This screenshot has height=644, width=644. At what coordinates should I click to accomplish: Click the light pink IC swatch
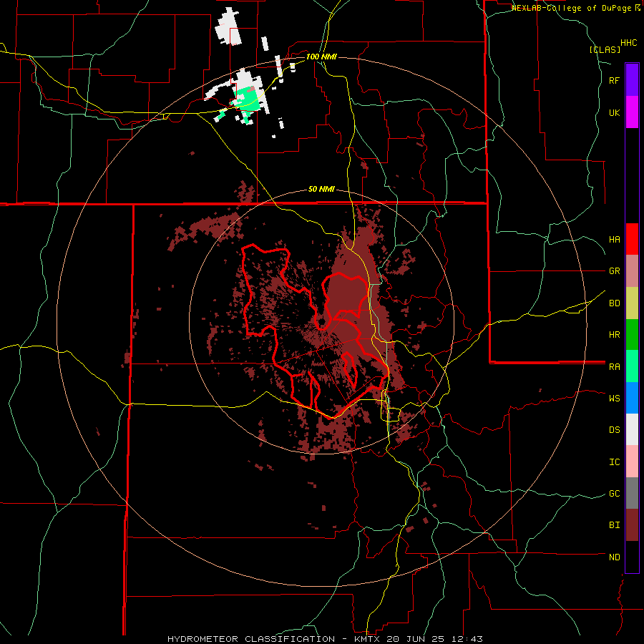632,462
